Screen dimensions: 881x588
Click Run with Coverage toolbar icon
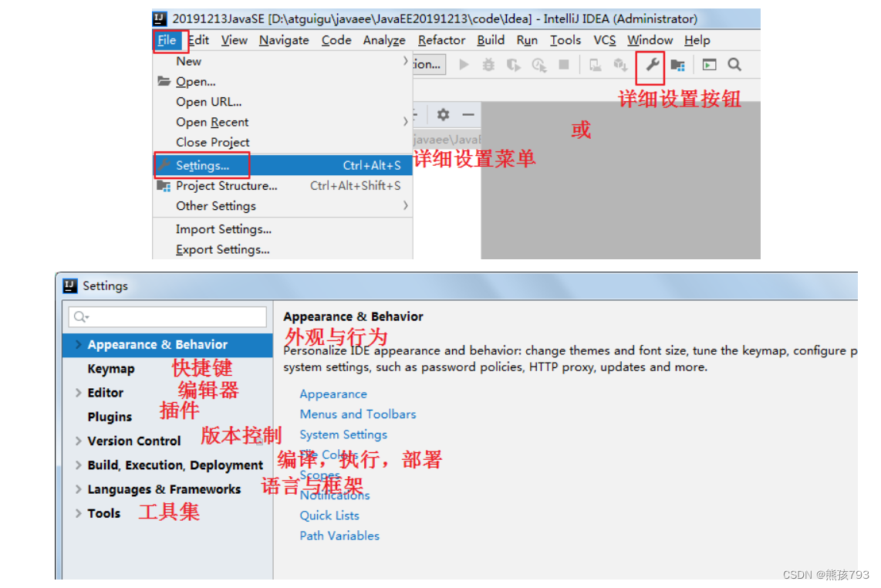(514, 66)
